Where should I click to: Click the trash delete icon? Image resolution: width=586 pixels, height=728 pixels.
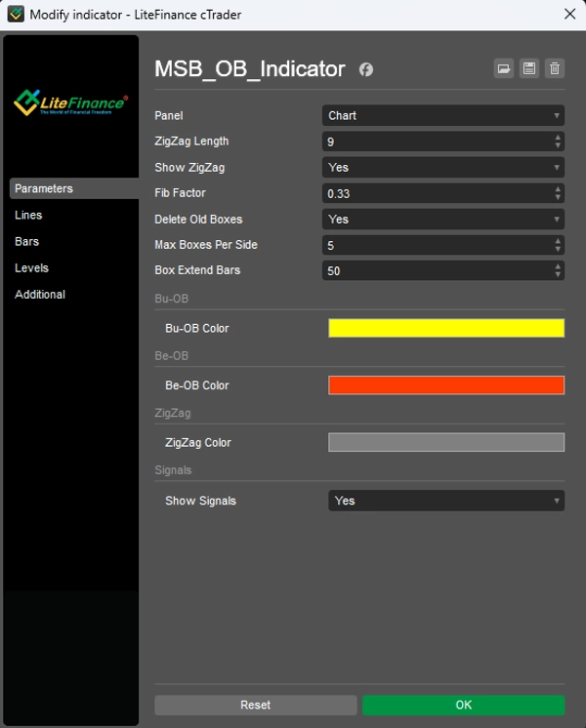(555, 68)
